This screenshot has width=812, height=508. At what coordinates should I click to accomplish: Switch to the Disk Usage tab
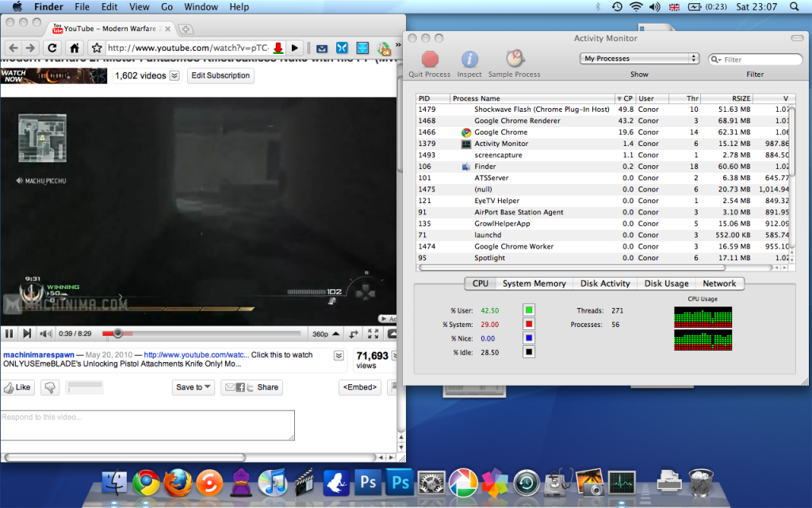(x=666, y=283)
